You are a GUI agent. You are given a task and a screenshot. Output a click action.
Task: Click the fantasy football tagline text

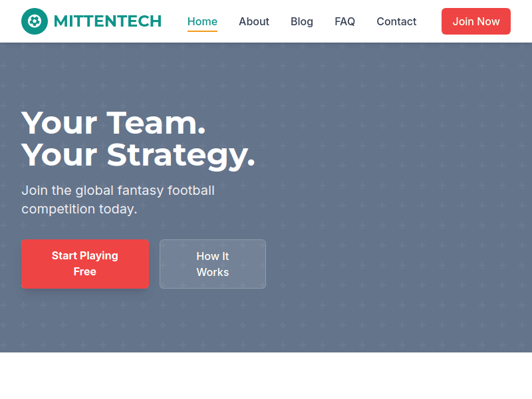point(118,199)
